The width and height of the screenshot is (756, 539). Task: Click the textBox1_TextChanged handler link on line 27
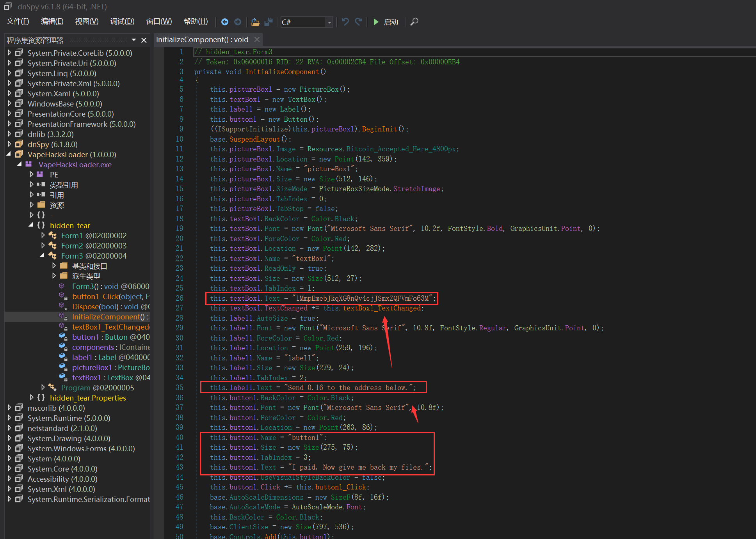(382, 308)
